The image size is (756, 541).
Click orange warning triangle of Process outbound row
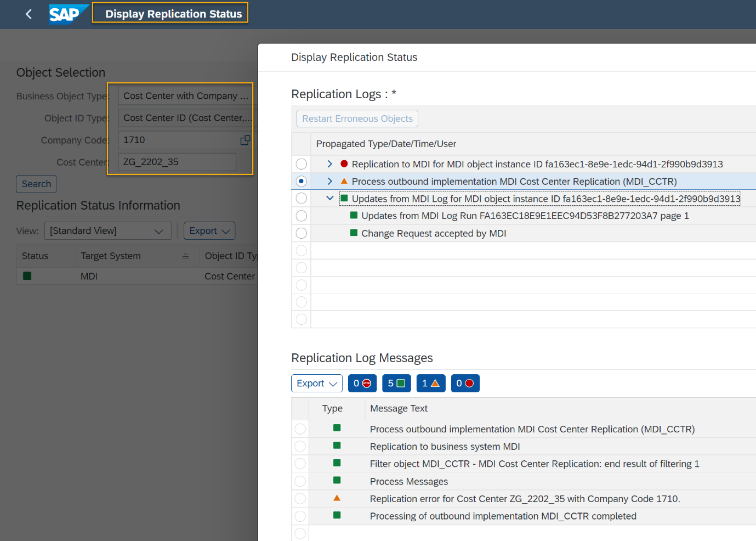point(344,181)
